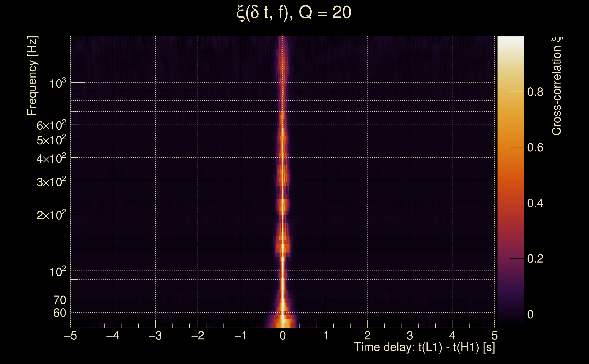The height and width of the screenshot is (364, 589).
Task: Click the x-axis tick label −3
Action: point(155,336)
